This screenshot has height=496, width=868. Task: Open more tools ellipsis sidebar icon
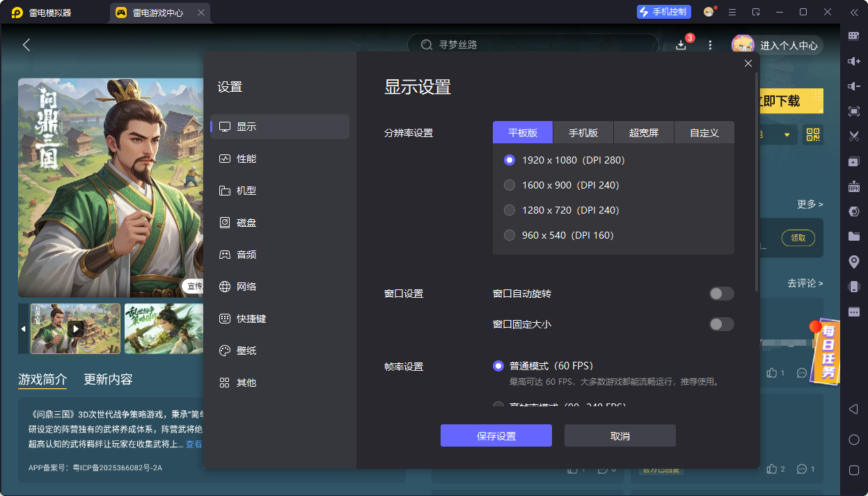[x=854, y=312]
